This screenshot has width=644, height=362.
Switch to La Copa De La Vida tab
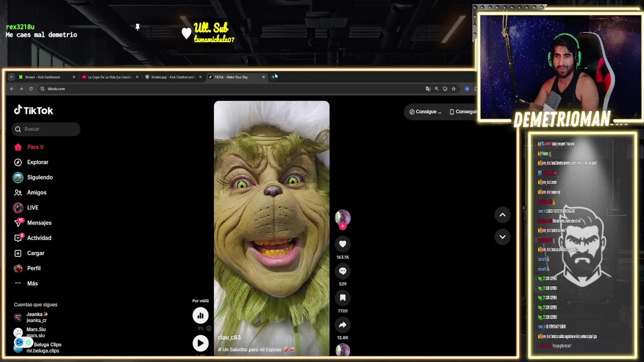[x=110, y=77]
